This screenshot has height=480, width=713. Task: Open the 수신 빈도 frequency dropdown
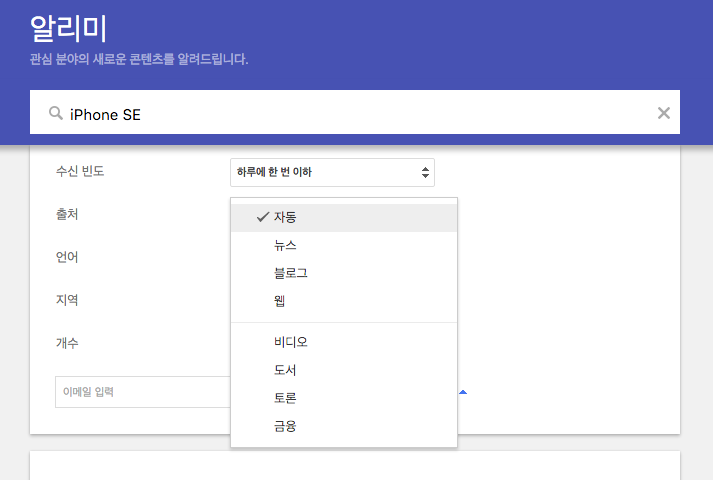(x=332, y=172)
